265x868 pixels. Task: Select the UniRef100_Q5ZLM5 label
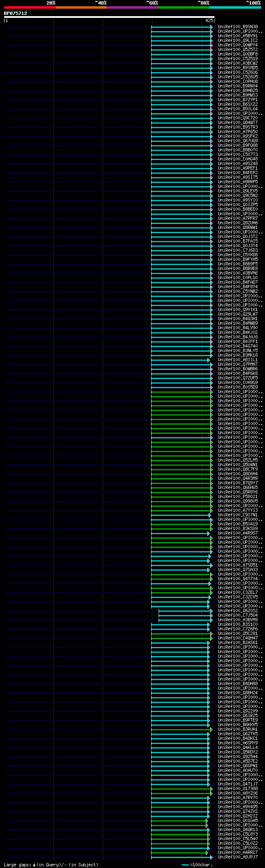(238, 460)
